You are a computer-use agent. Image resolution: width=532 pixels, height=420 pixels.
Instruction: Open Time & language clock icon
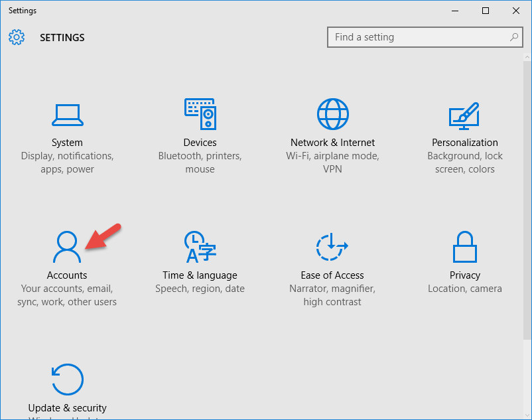200,246
